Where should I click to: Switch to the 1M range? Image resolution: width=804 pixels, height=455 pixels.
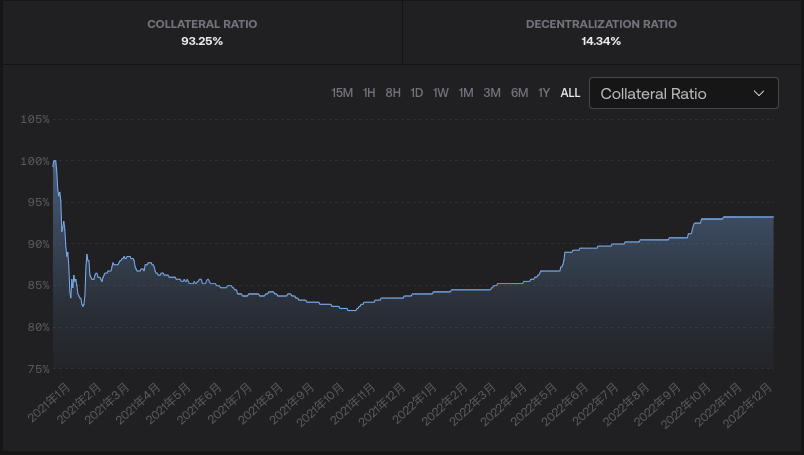point(466,93)
